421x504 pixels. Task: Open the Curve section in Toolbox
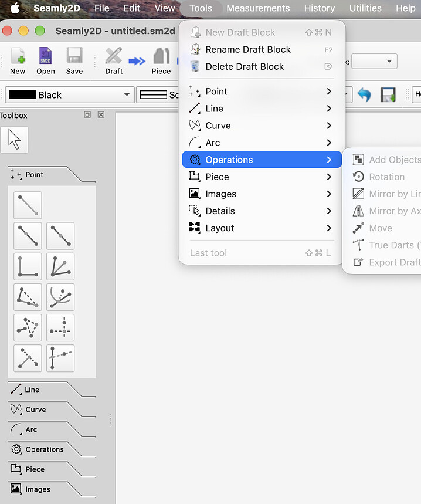tap(52, 410)
